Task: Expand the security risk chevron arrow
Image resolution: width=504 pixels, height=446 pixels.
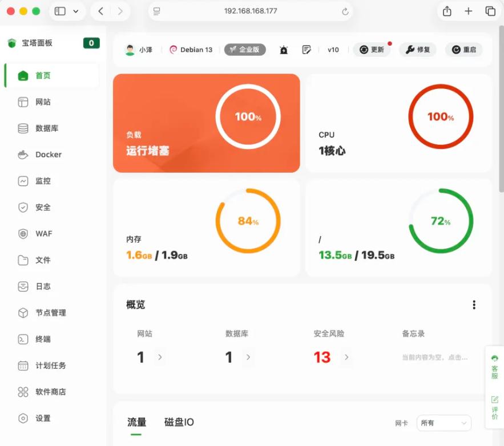Action: tap(346, 357)
